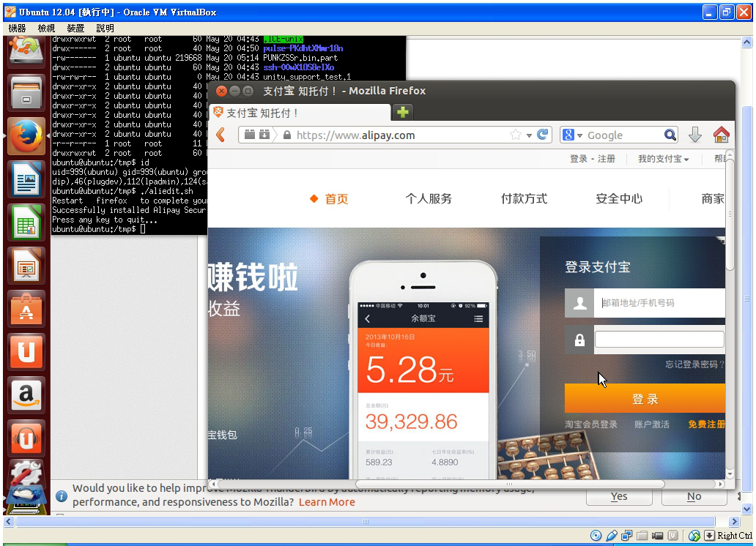Viewport: 756px width, 546px height.
Task: Click Firefox horizontal scrollbar thumb
Action: (x=510, y=484)
